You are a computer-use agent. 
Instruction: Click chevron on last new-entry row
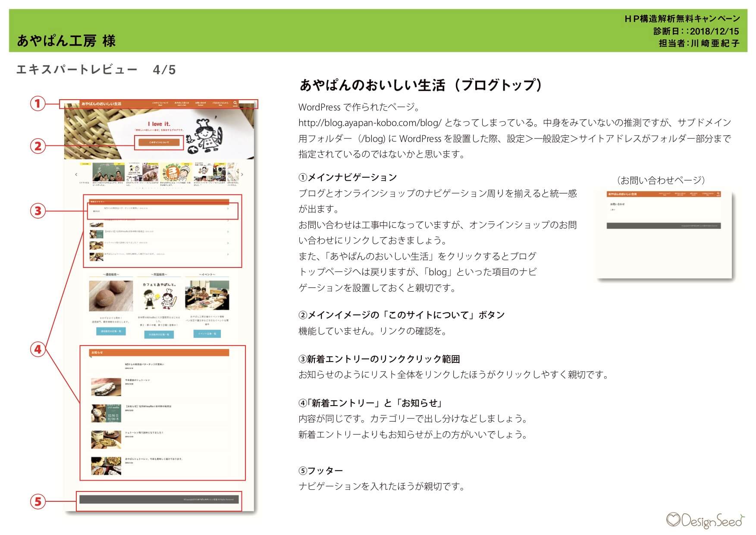click(x=228, y=254)
